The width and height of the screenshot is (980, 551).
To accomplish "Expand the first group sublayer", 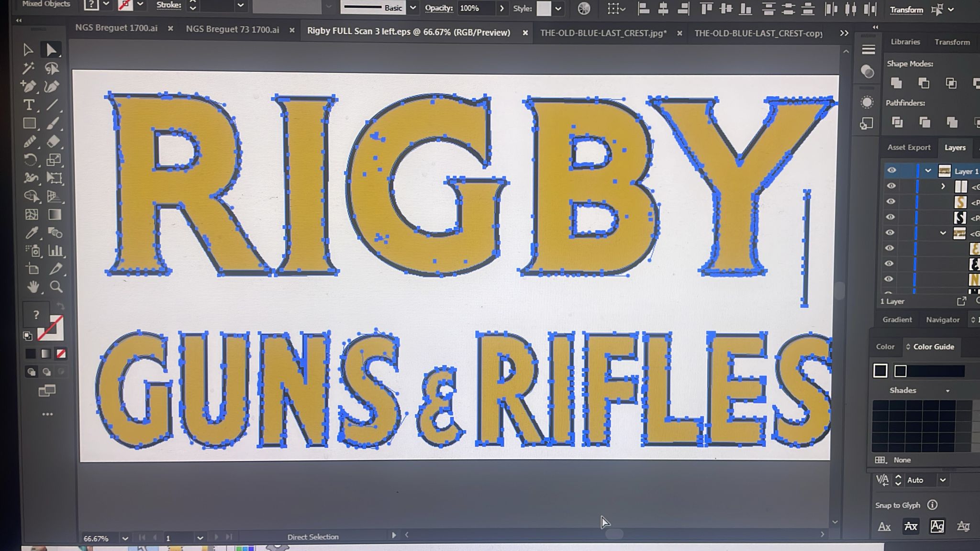I will (942, 186).
